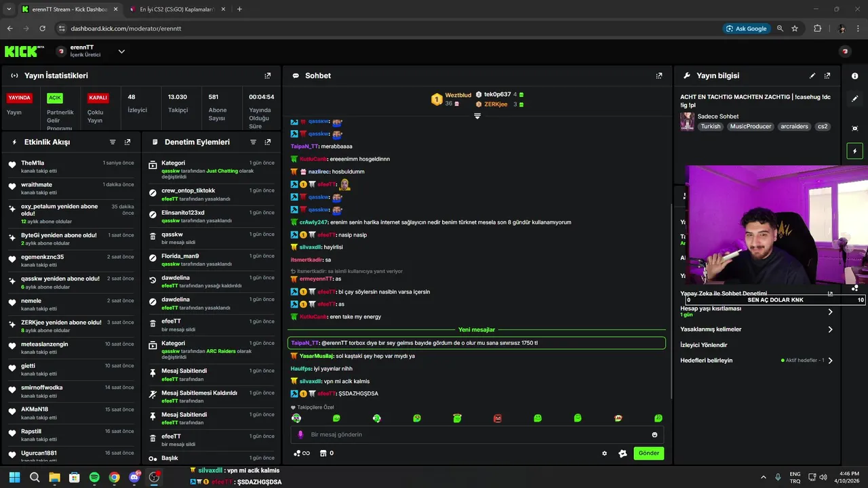Send message with Gönder button
Screen dimensions: 868x488
coord(648,453)
